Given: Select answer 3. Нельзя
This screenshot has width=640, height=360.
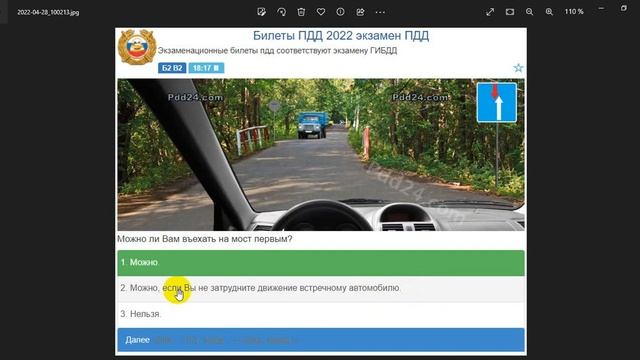Looking at the screenshot, I should (321, 314).
